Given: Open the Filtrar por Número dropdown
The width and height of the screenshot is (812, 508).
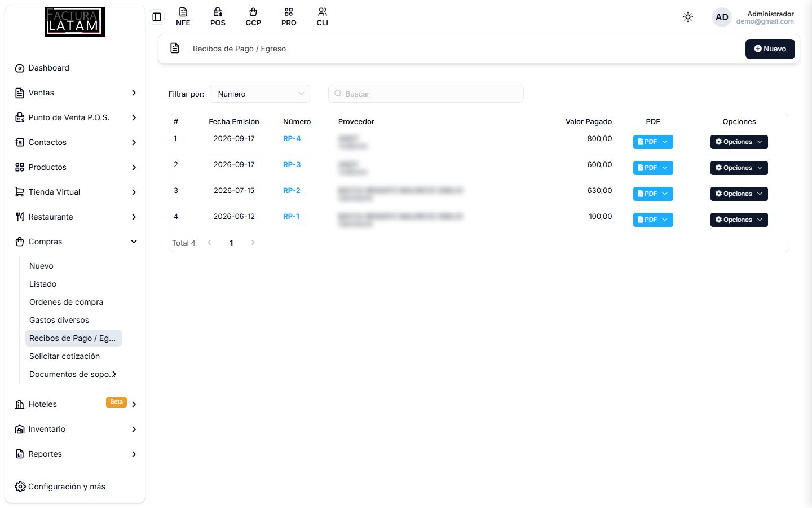Looking at the screenshot, I should click(260, 94).
